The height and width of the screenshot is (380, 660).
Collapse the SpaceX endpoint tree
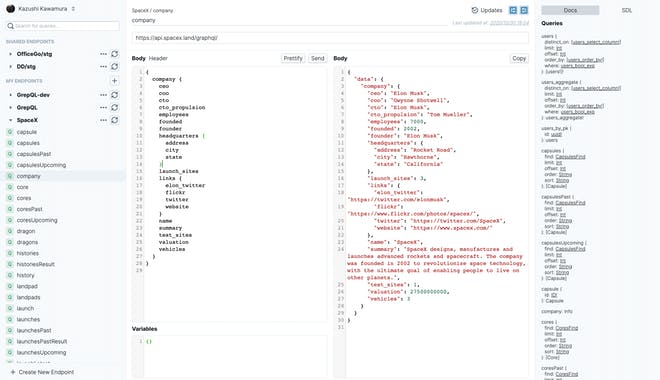pyautogui.click(x=10, y=120)
